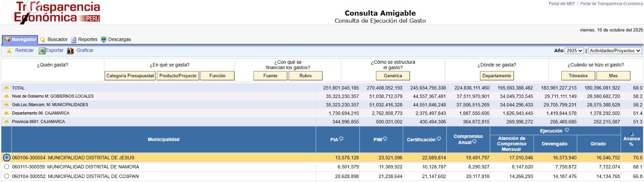Collapse up to Provincia 0601 Cajamarca level arrow
The image size is (644, 182).
(6, 121)
